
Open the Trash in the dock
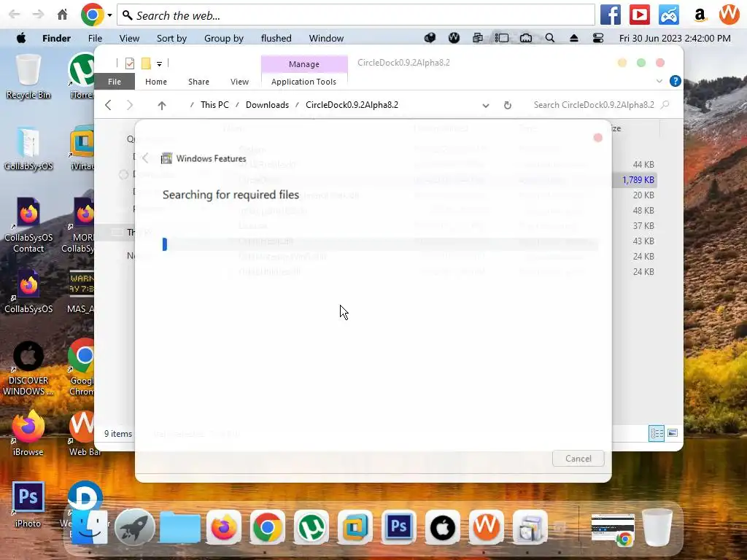point(657,528)
